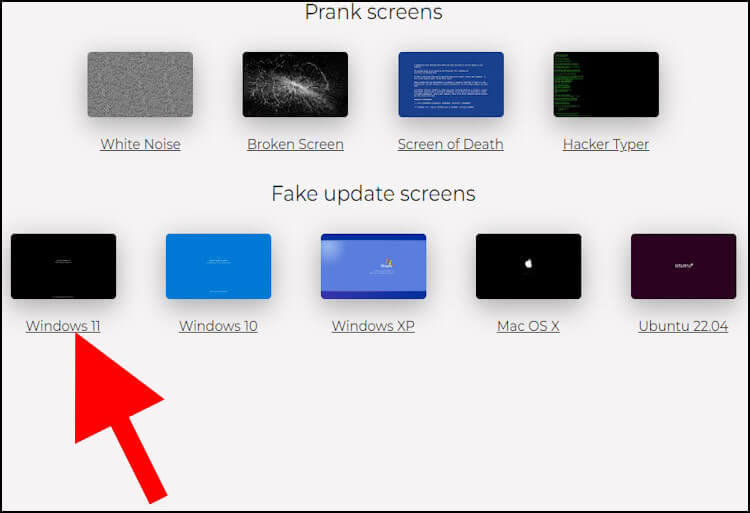This screenshot has width=750, height=513.
Task: Select the Mac OS X Apple logo thumbnail
Action: 529,266
